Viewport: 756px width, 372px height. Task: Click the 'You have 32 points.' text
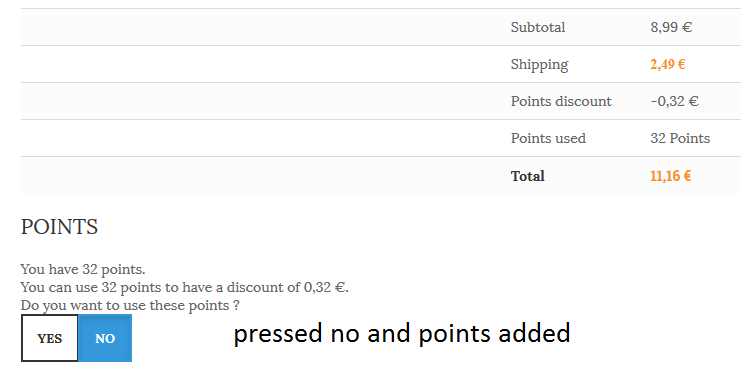pyautogui.click(x=83, y=269)
